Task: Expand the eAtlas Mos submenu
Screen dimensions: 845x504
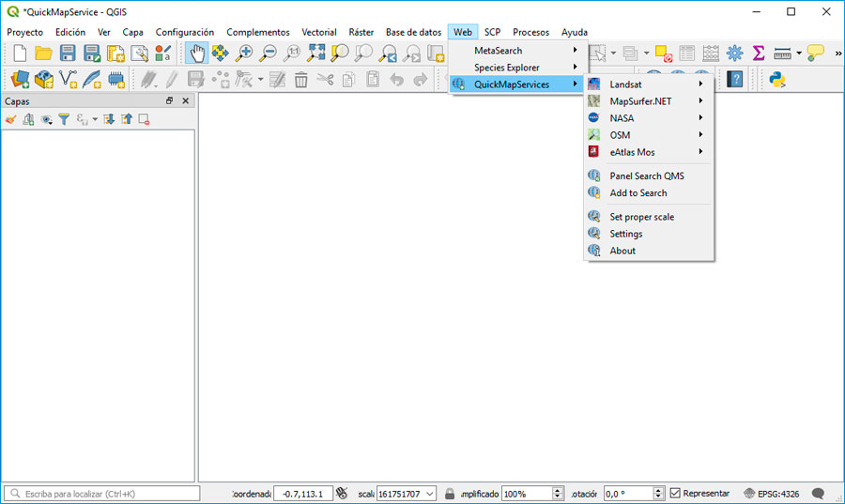Action: click(650, 152)
